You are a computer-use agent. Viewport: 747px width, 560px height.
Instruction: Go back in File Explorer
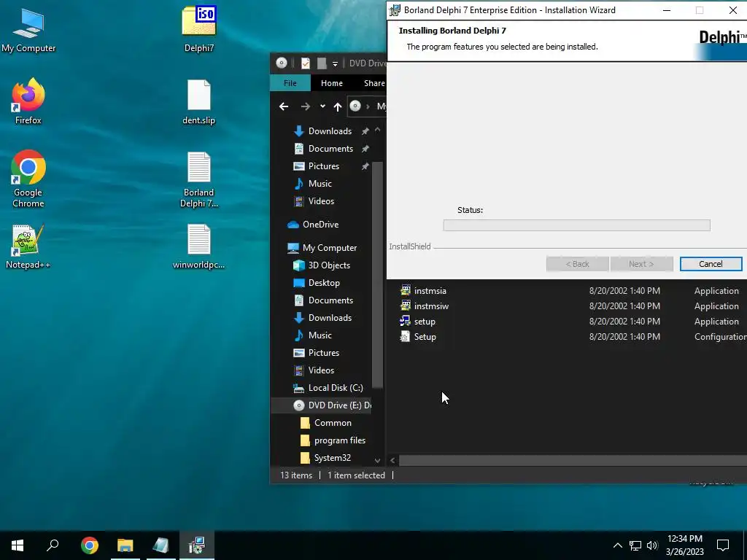[284, 106]
